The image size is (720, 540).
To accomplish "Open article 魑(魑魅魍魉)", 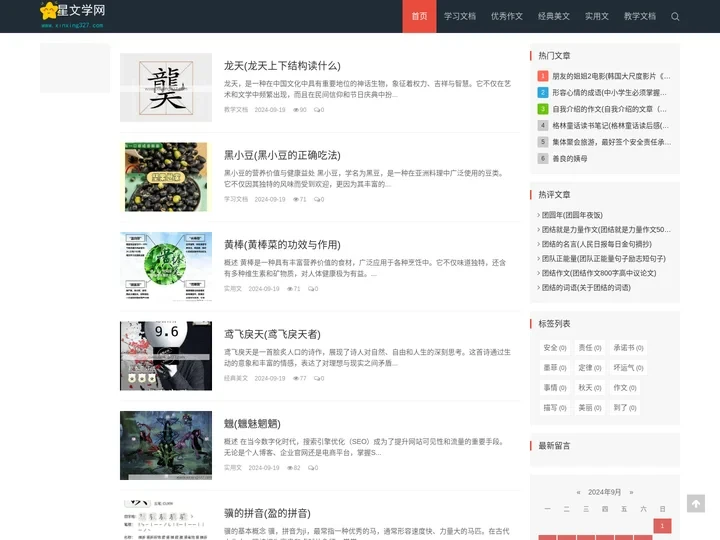I will (252, 424).
